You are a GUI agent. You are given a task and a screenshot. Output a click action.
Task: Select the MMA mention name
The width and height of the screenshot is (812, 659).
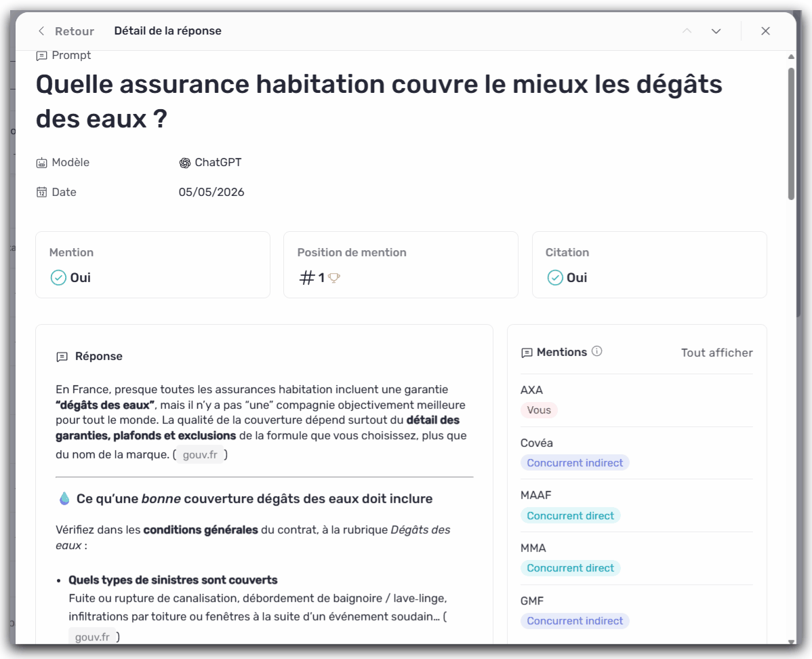pyautogui.click(x=533, y=548)
